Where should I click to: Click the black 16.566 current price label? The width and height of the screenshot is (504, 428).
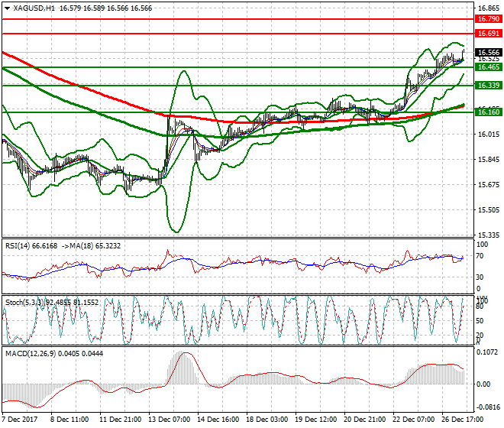coord(488,53)
